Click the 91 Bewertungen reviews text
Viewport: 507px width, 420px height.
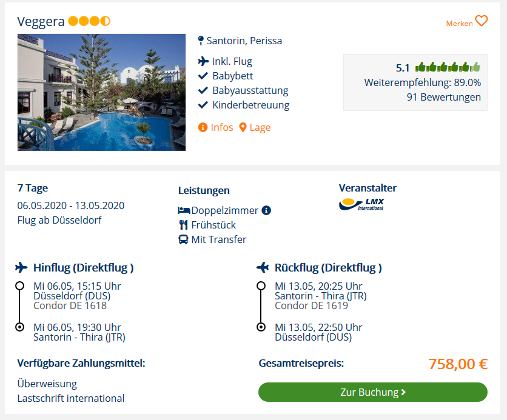(443, 97)
